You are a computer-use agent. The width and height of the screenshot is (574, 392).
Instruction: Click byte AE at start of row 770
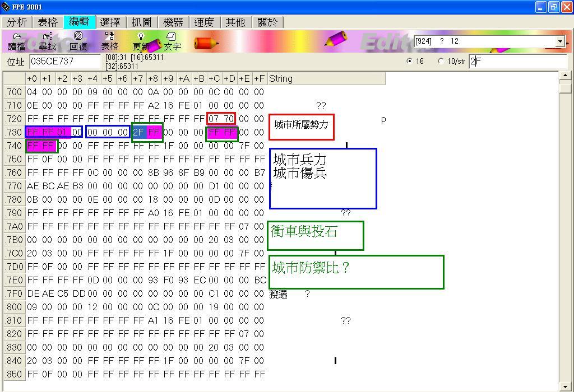click(32, 186)
